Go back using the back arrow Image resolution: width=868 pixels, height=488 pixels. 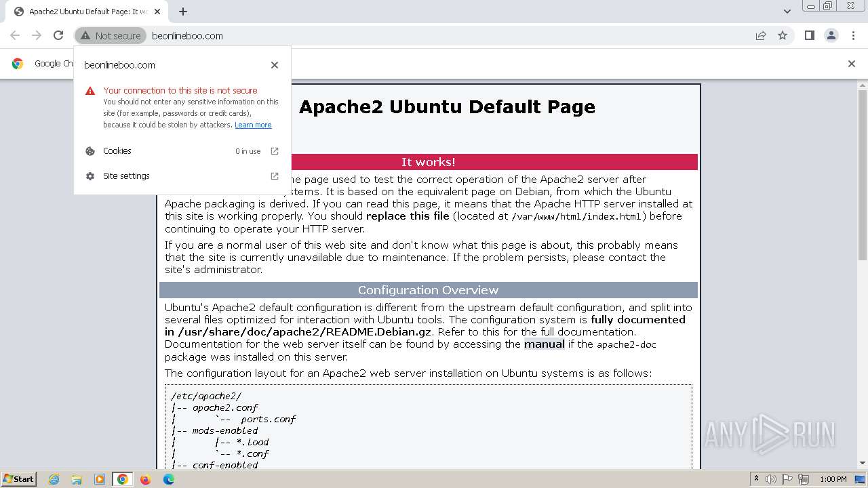click(15, 35)
